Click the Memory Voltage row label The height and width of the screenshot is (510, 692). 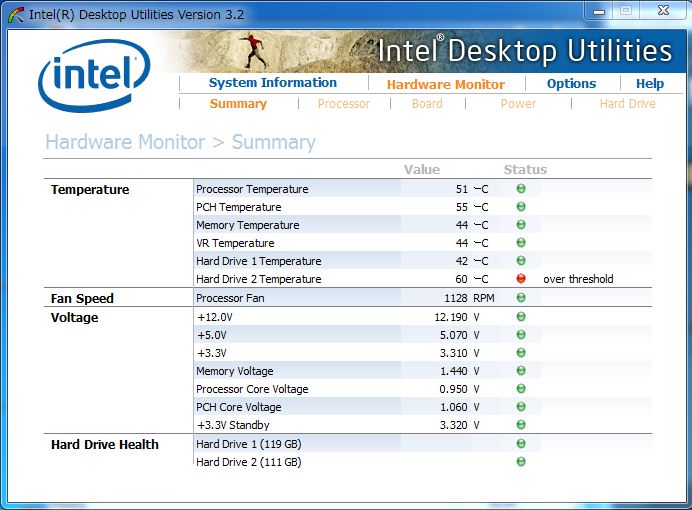(x=234, y=371)
